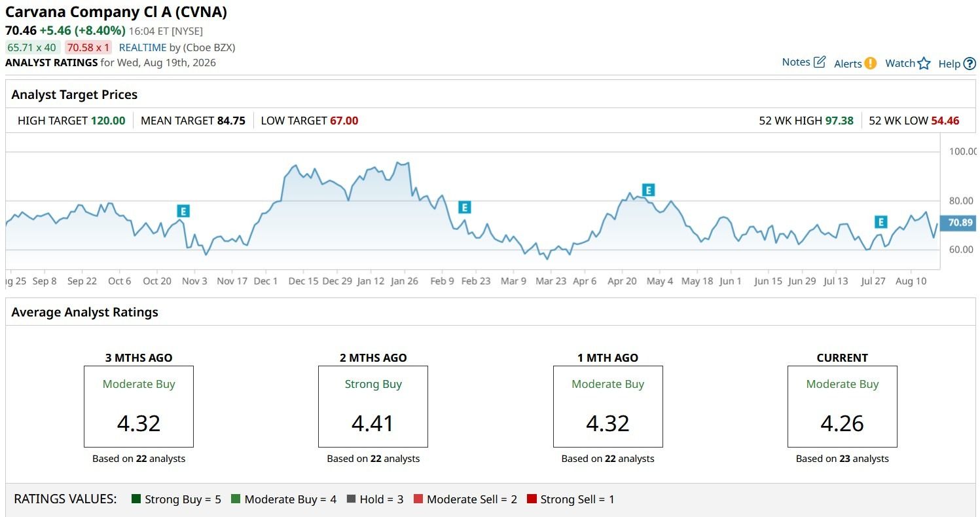
Task: Click the Apr 20 date label on chart axis
Action: 622,281
